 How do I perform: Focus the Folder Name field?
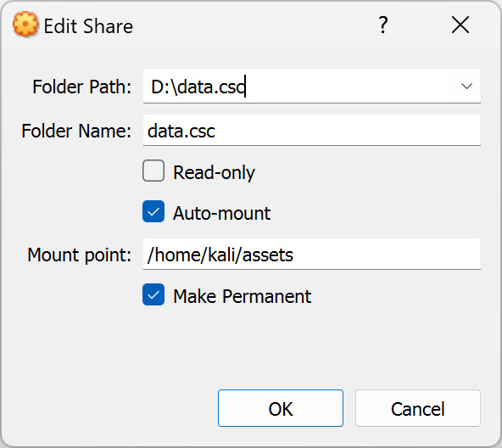[x=311, y=130]
